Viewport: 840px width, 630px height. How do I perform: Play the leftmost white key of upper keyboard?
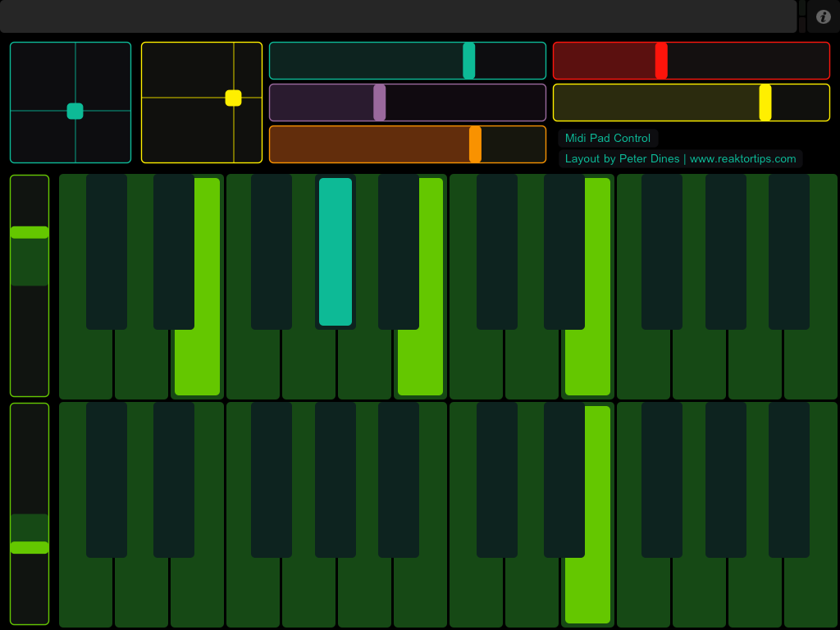[85, 364]
